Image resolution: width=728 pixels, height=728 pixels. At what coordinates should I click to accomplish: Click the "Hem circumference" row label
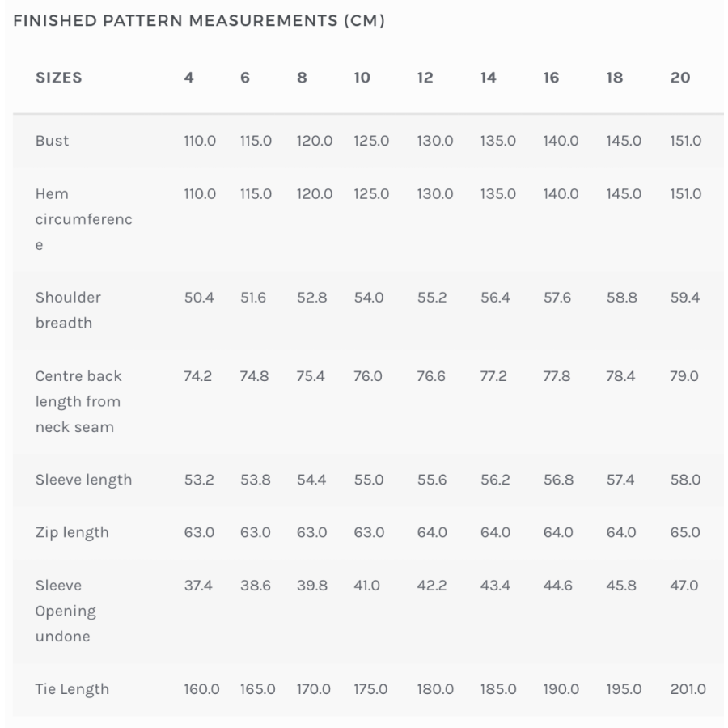(83, 219)
